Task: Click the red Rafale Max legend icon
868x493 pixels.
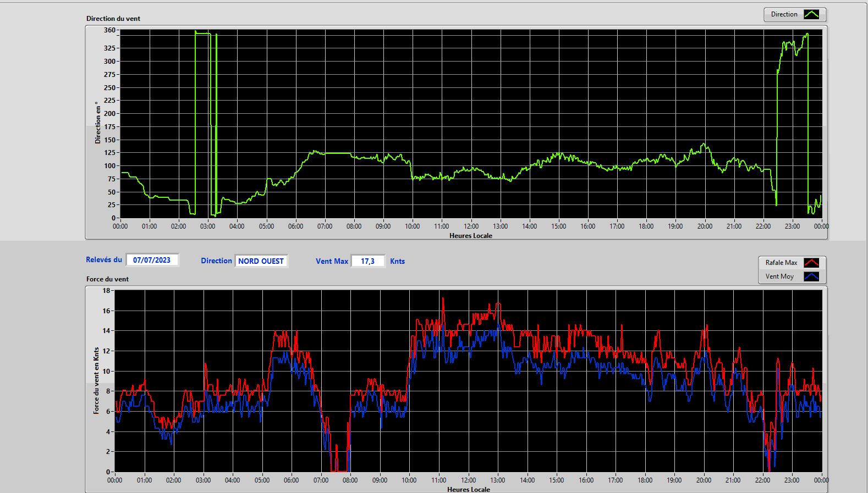Action: [811, 263]
